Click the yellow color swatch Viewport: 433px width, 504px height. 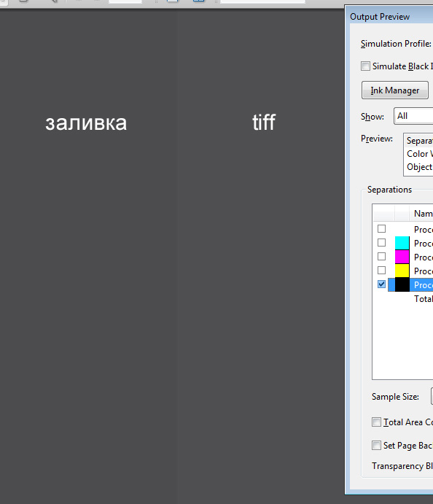pos(402,271)
